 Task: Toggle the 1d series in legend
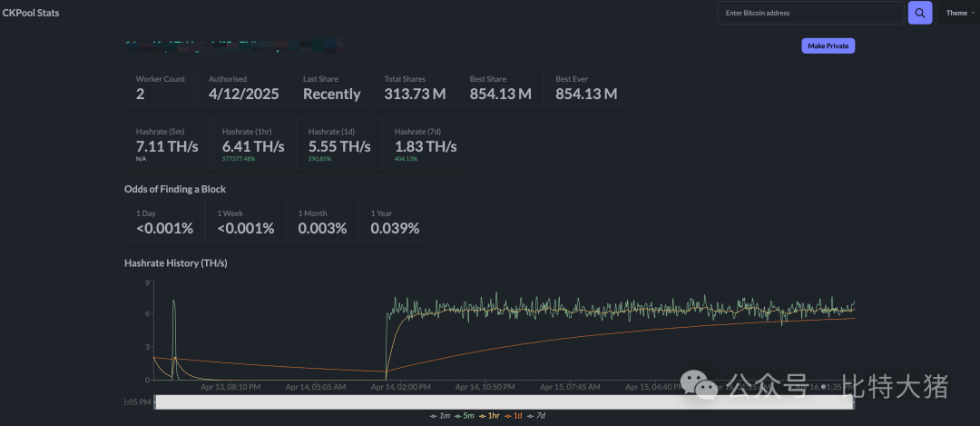[x=514, y=415]
